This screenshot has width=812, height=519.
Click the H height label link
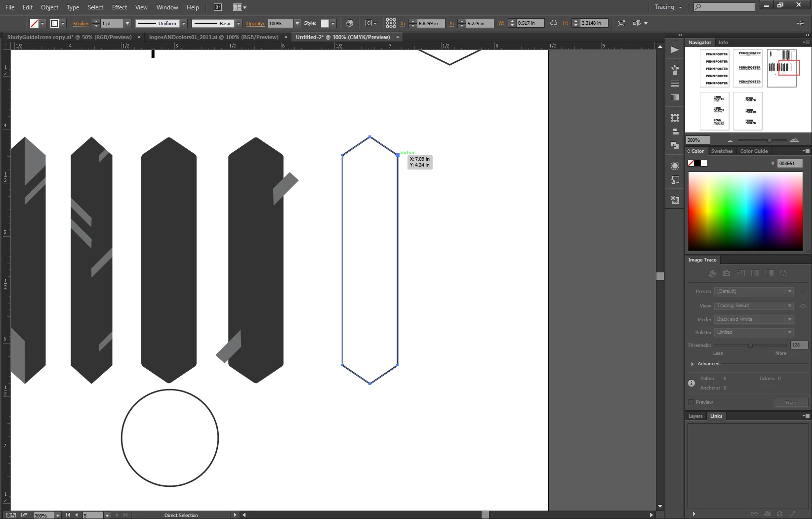pyautogui.click(x=566, y=24)
